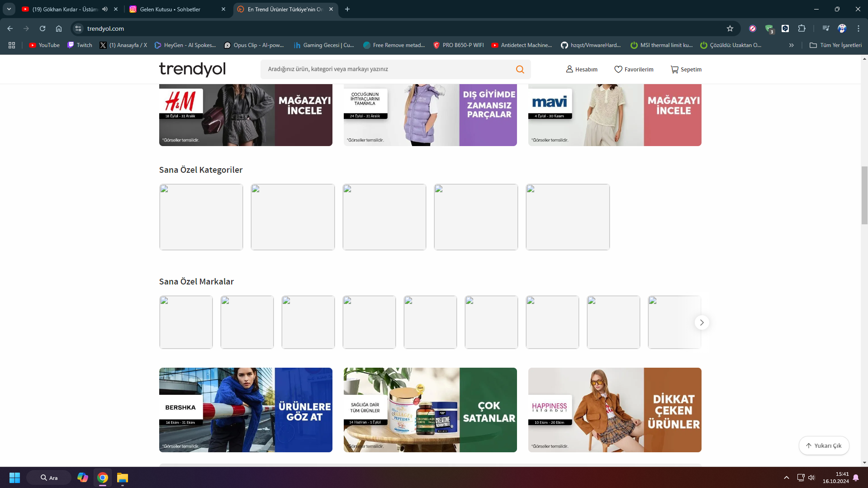Click the page vertical scrollbar thumb
The image size is (868, 488).
tap(864, 195)
